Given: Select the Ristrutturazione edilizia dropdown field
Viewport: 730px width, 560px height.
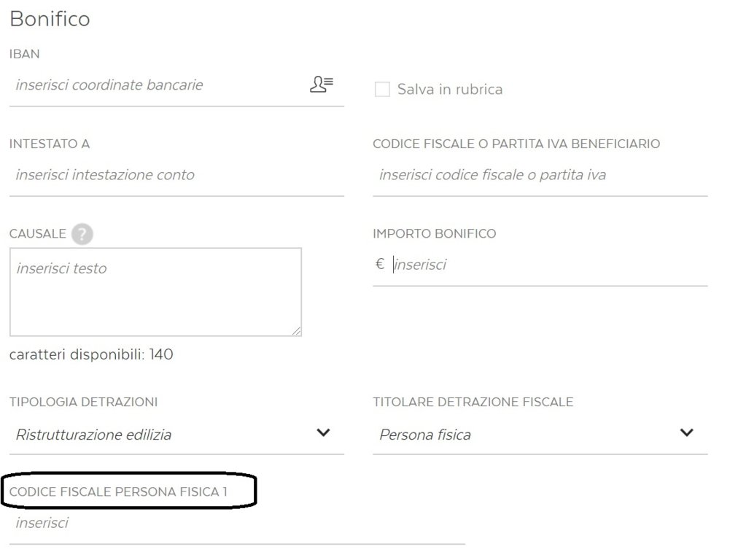Looking at the screenshot, I should [176, 435].
